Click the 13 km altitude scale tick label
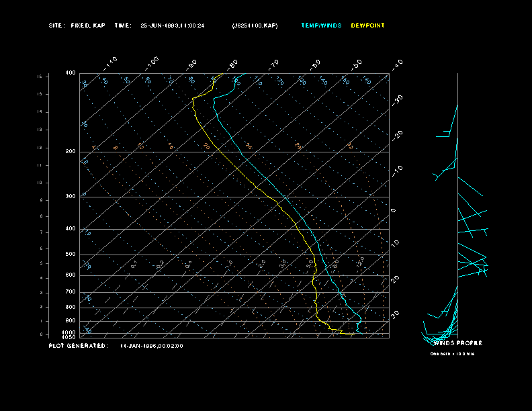 pyautogui.click(x=40, y=130)
